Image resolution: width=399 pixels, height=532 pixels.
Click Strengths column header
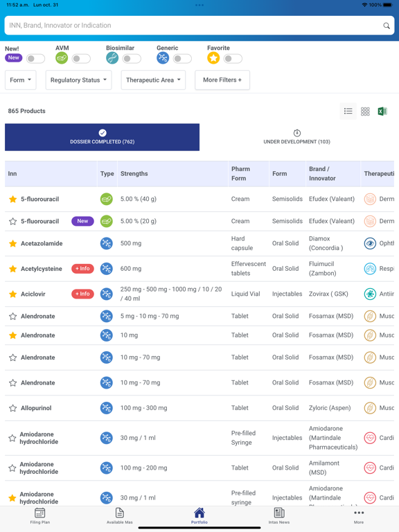point(172,174)
